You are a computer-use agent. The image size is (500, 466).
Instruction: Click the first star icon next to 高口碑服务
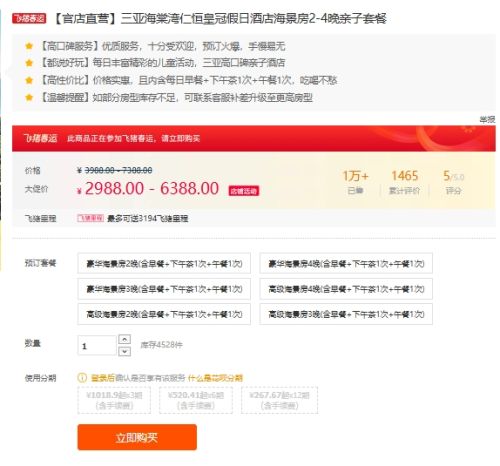point(29,46)
